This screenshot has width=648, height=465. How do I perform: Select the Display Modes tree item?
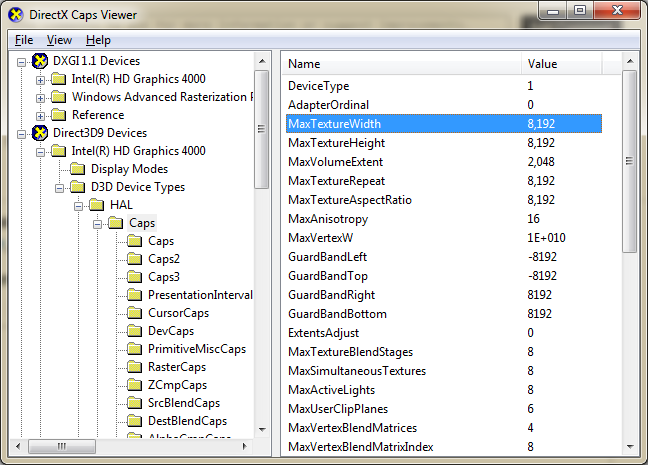point(129,169)
